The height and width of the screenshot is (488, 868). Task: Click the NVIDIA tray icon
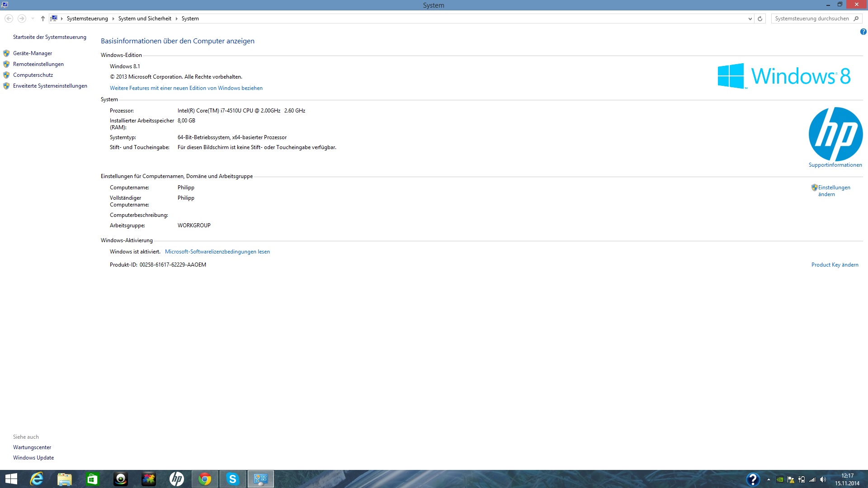(780, 480)
